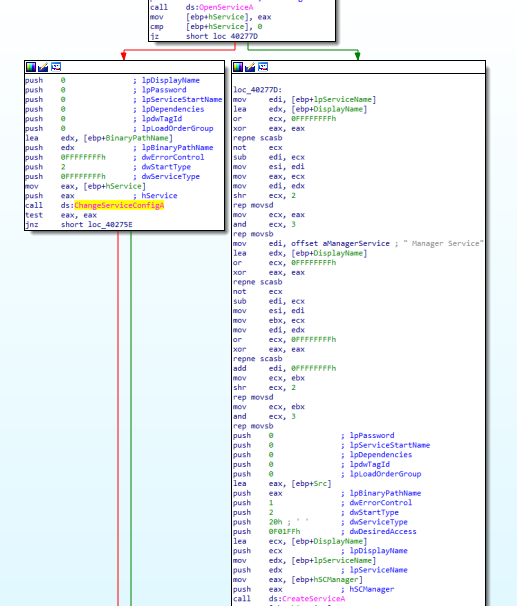This screenshot has height=606, width=517.
Task: Select the loc_40277D: label
Action: 257,90
